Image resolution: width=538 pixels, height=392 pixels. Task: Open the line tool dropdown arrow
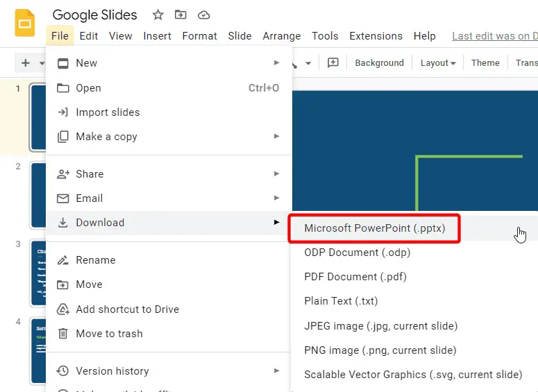pos(308,63)
